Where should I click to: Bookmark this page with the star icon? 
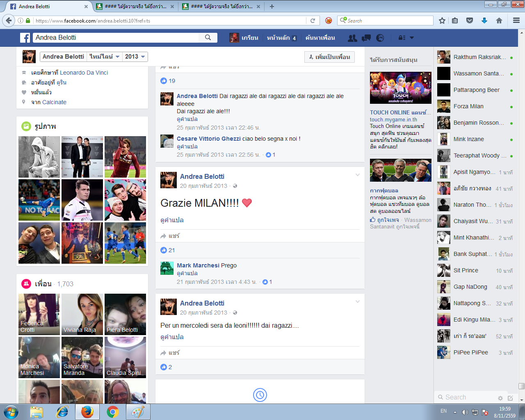(x=442, y=21)
